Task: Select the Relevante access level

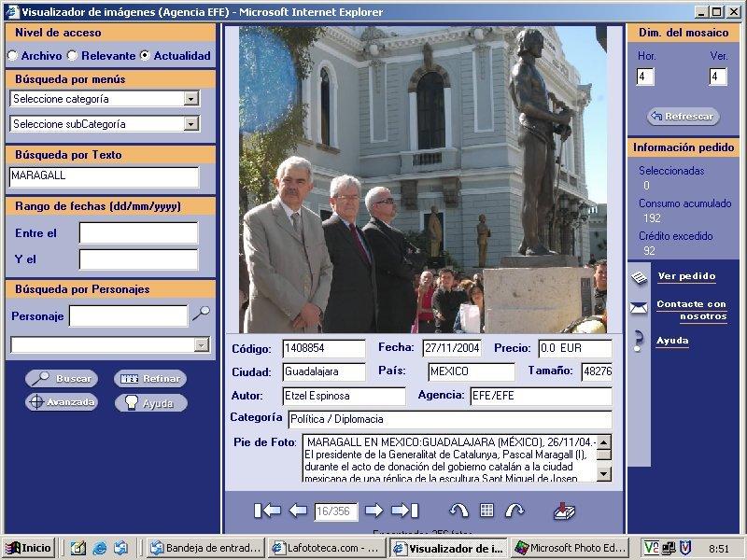Action: [72, 56]
